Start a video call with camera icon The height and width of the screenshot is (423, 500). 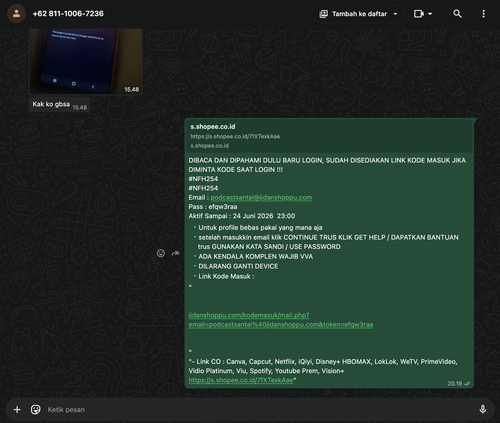tap(418, 14)
